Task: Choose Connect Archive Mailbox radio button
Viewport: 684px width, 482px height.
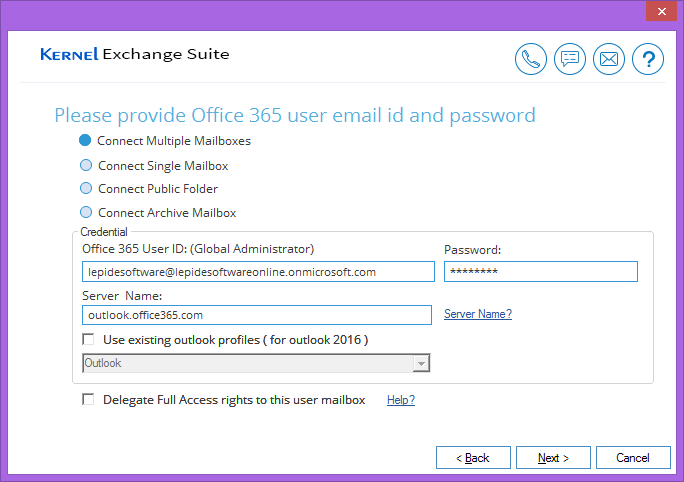Action: coord(86,212)
